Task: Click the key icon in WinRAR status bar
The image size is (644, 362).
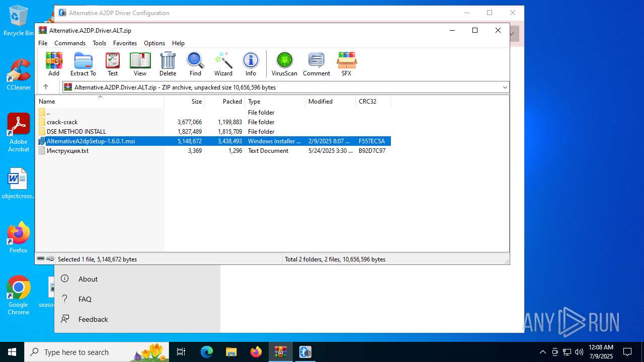Action: [x=50, y=259]
